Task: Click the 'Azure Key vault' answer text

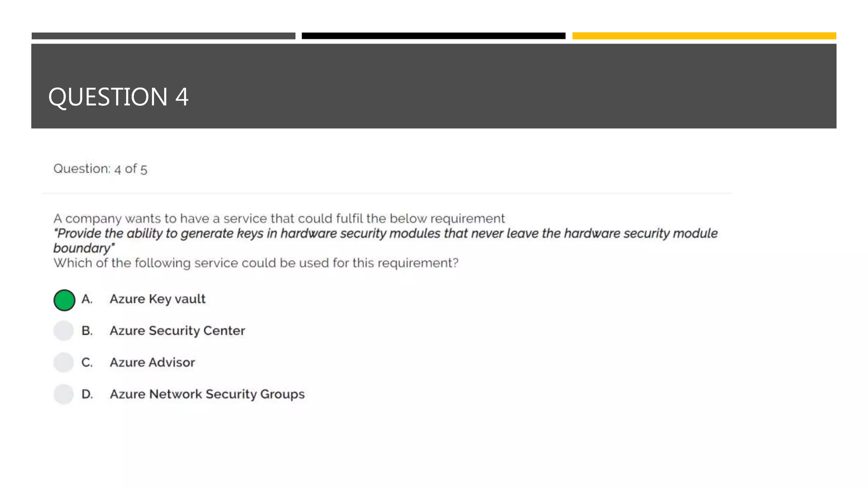Action: point(157,299)
